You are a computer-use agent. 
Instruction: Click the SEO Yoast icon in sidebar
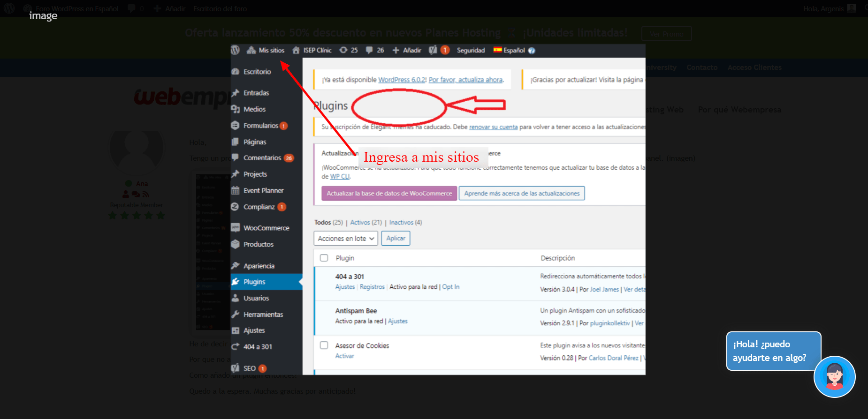click(236, 368)
